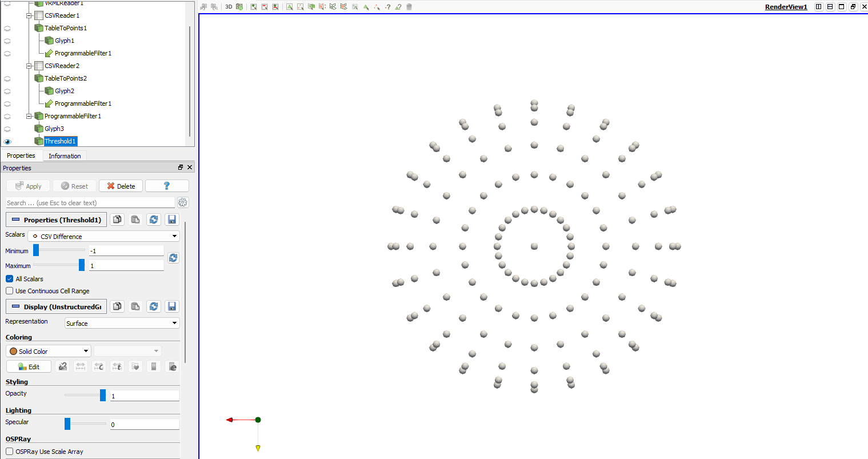The image size is (868, 459).
Task: Open the Representation dropdown set to Surface
Action: click(122, 323)
